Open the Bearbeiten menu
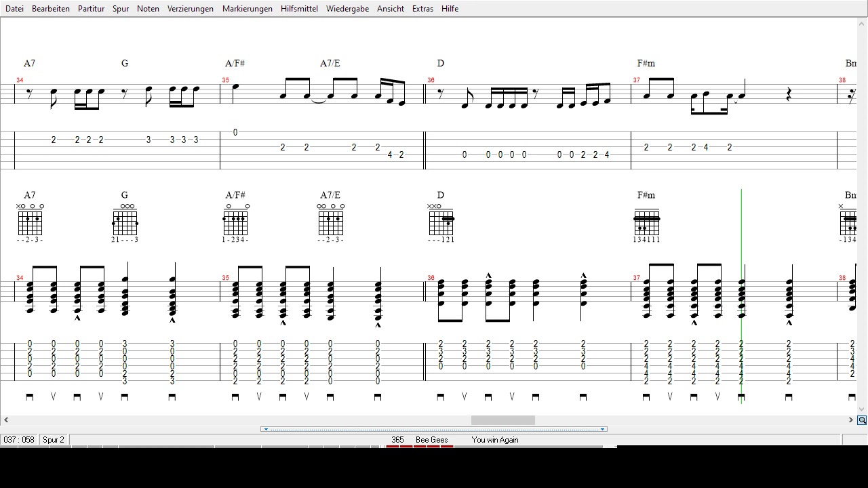Image resolution: width=868 pixels, height=488 pixels. [x=51, y=9]
